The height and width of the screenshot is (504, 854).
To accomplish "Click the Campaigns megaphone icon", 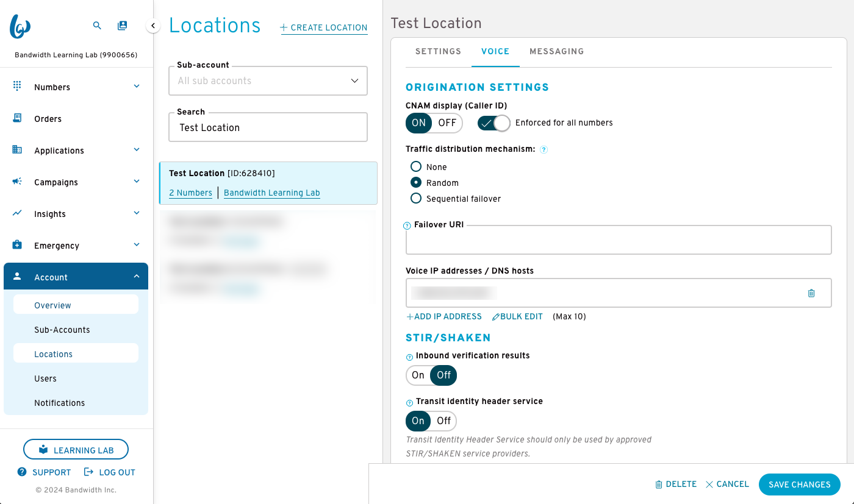I will (x=17, y=182).
